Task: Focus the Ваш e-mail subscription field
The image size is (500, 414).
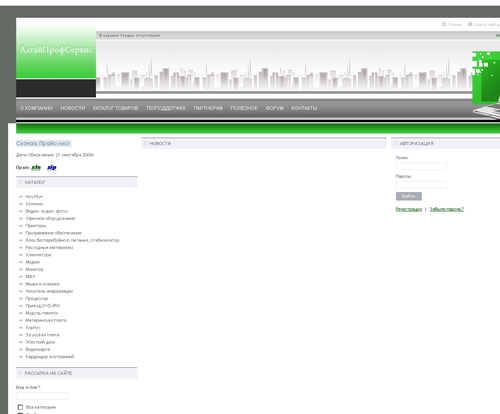Action: (x=42, y=396)
